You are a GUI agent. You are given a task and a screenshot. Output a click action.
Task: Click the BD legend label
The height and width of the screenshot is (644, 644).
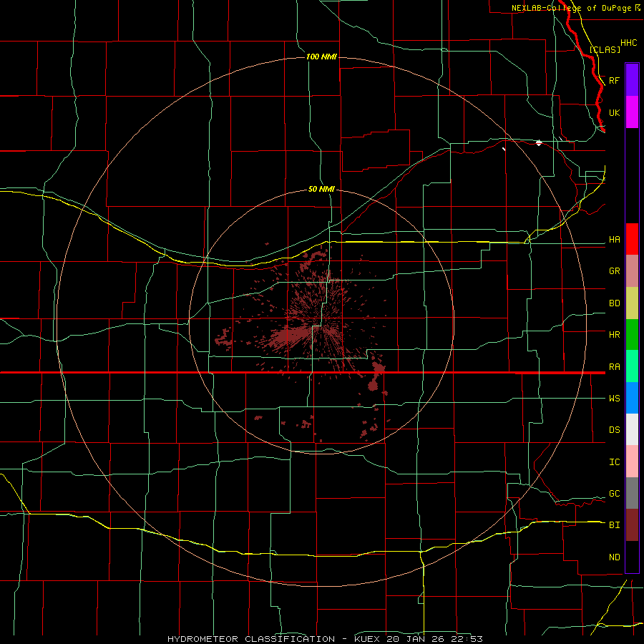[x=615, y=303]
